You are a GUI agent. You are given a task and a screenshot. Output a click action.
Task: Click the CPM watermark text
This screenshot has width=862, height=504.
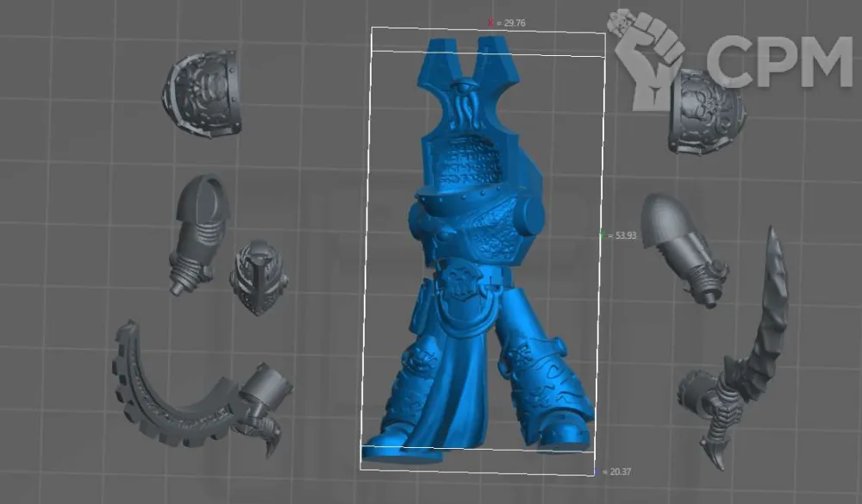coord(778,63)
